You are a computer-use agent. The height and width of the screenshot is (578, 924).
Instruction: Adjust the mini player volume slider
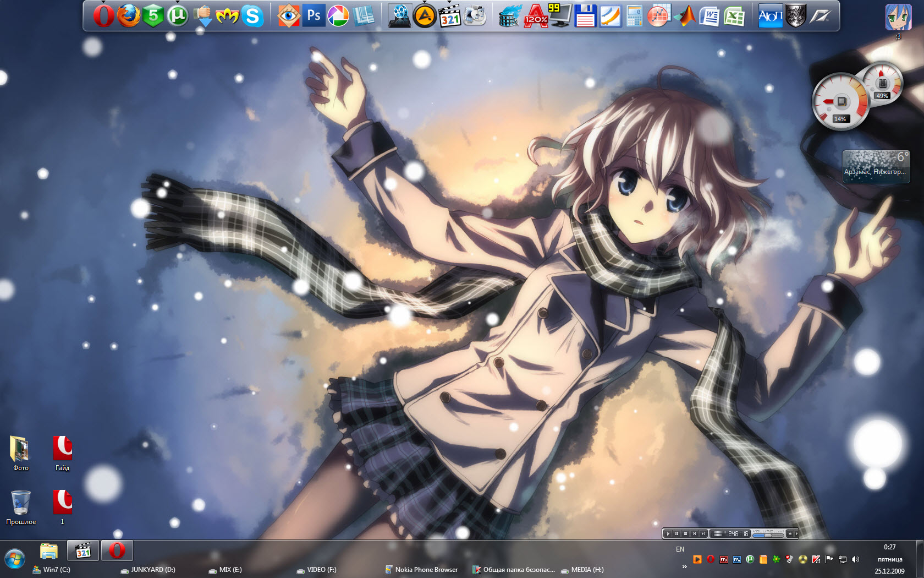click(x=768, y=536)
